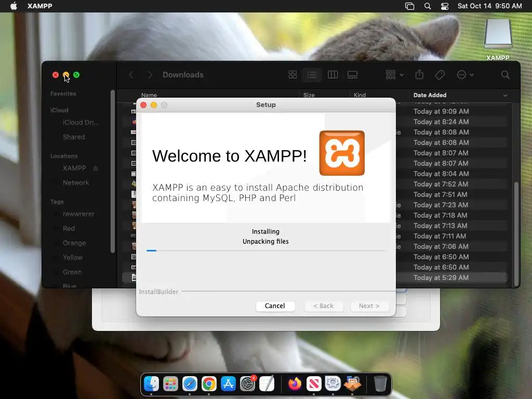Open Spotlight search in menu bar
This screenshot has width=532, height=399.
[x=428, y=6]
